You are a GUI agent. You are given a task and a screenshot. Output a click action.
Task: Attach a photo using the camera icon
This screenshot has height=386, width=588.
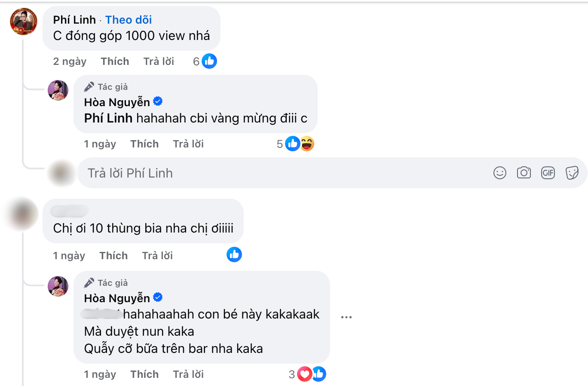click(524, 173)
